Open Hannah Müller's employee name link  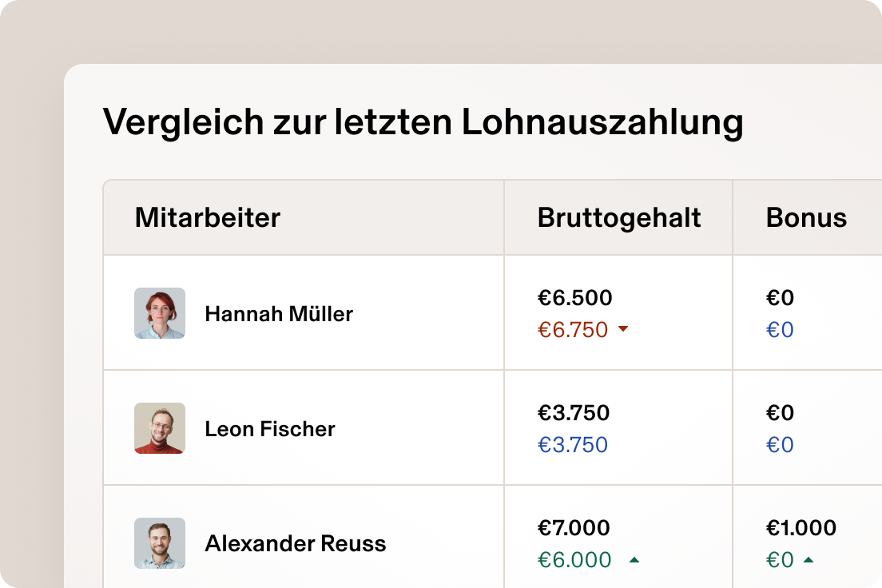click(x=278, y=314)
